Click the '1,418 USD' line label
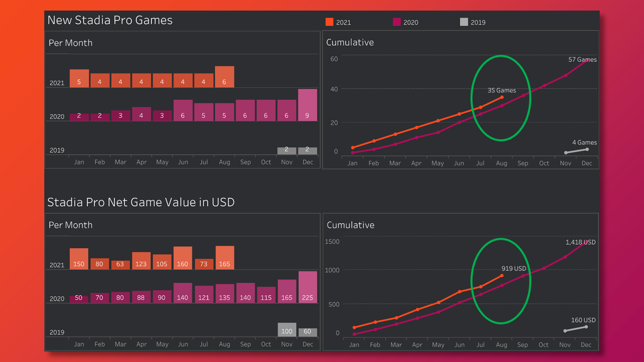 (x=581, y=242)
